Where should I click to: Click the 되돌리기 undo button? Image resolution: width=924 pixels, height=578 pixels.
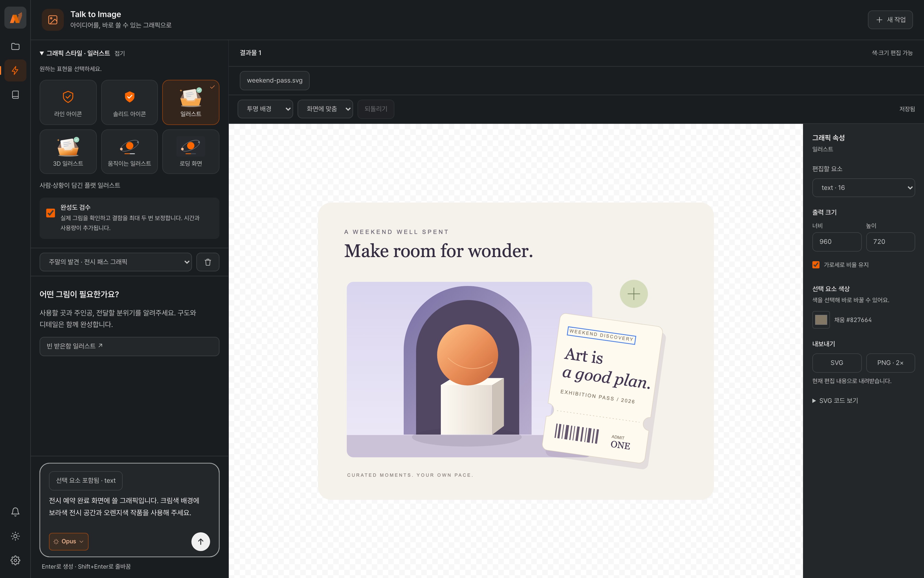tap(376, 109)
